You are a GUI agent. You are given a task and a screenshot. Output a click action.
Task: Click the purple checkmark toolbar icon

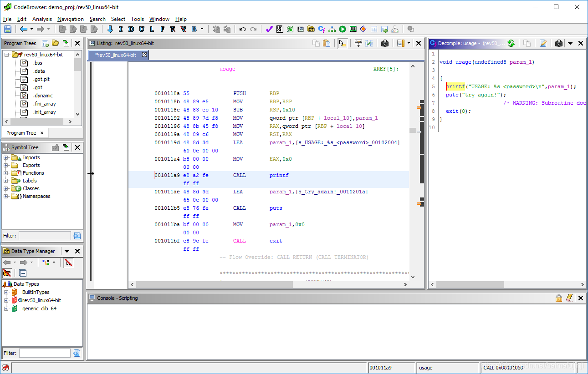click(269, 29)
